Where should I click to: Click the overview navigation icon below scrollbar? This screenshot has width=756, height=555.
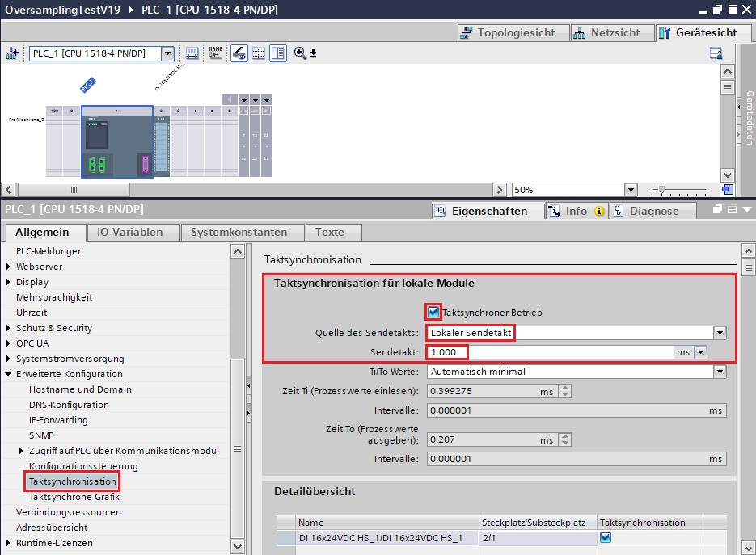point(727,189)
